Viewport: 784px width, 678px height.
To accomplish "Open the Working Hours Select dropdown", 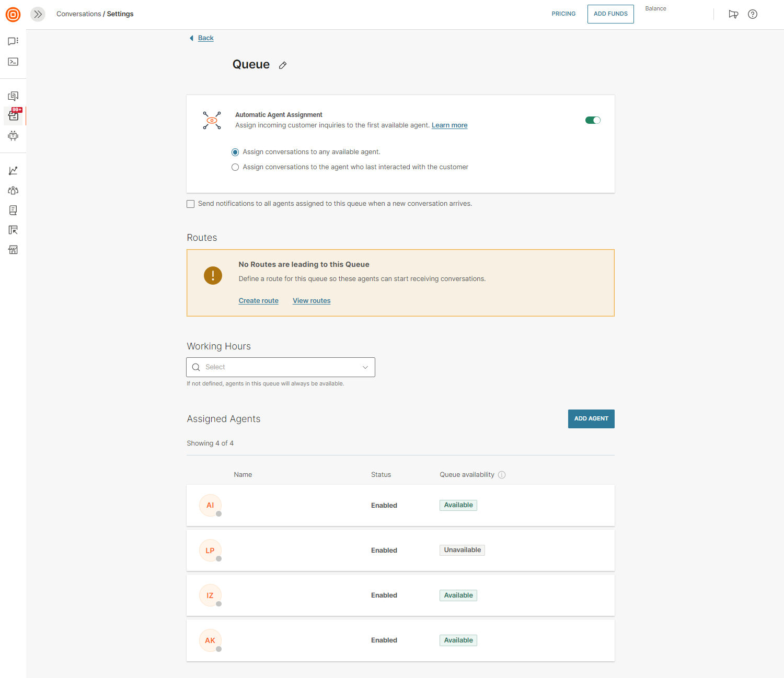I will tap(281, 367).
